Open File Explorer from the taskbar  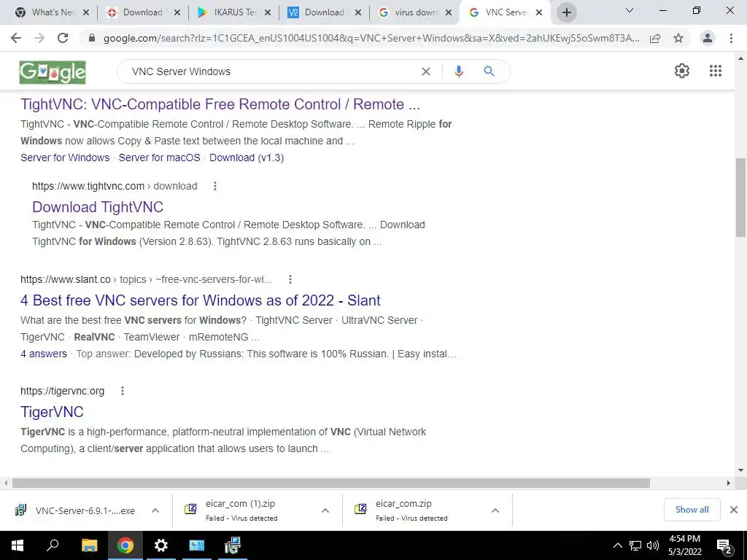point(89,545)
